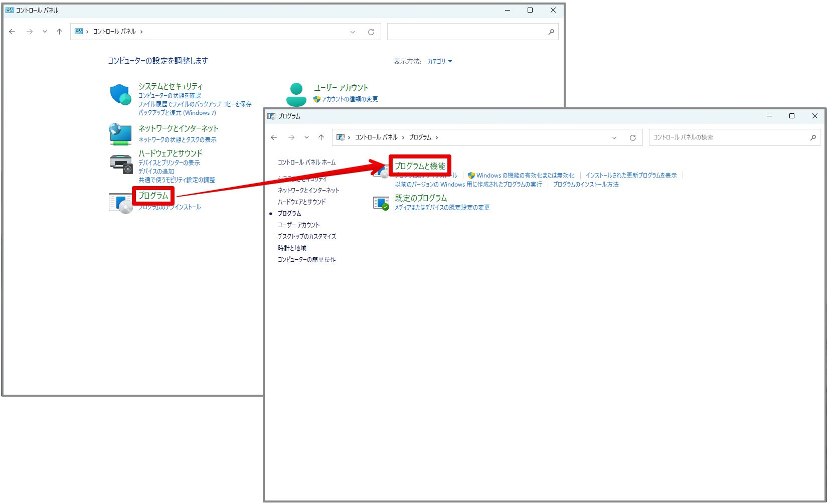This screenshot has height=504, width=829.
Task: Click the System and Security shield icon
Action: (x=120, y=94)
